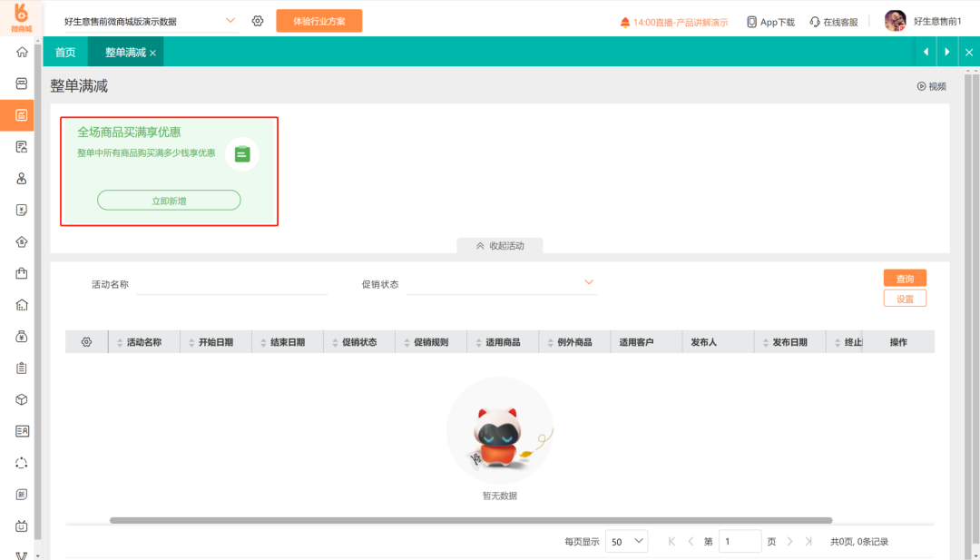Open the shopping bag sidebar icon
The width and height of the screenshot is (980, 560).
click(22, 273)
